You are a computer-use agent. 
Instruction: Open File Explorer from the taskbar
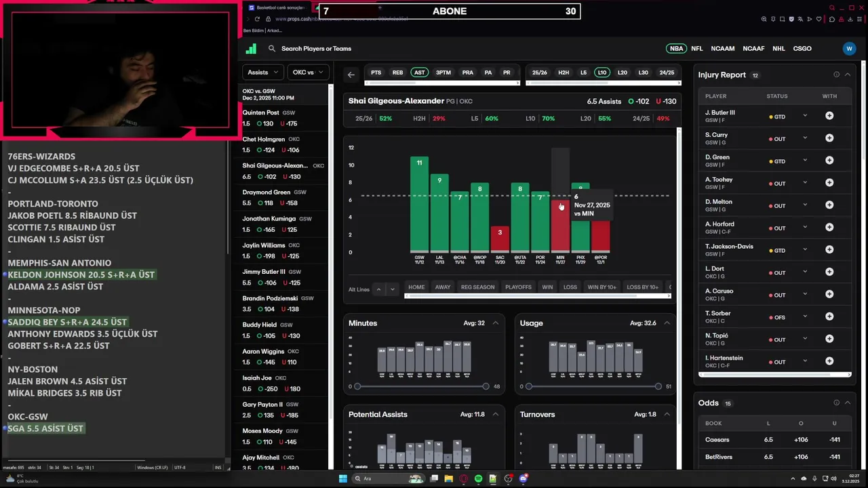(x=448, y=479)
